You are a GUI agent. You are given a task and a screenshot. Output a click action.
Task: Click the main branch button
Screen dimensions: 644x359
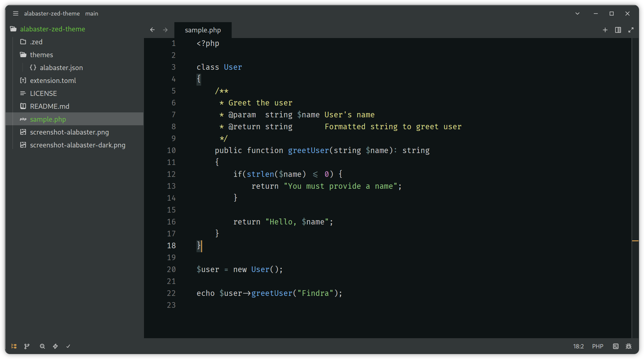coord(92,14)
